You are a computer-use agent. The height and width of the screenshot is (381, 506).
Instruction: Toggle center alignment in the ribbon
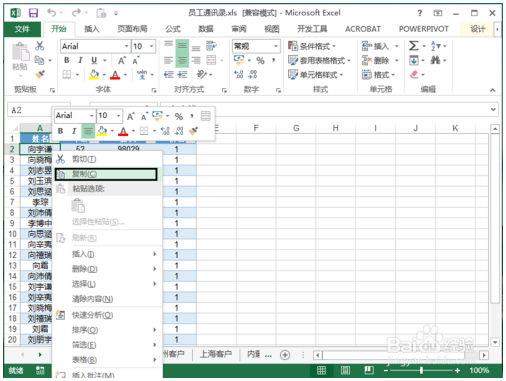182,60
